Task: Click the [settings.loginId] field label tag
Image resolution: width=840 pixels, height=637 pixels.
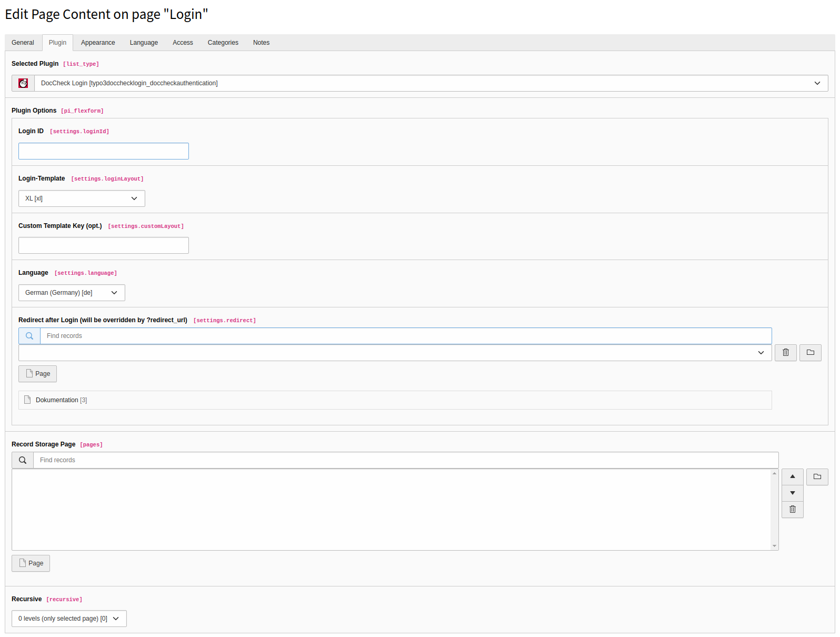Action: [79, 132]
